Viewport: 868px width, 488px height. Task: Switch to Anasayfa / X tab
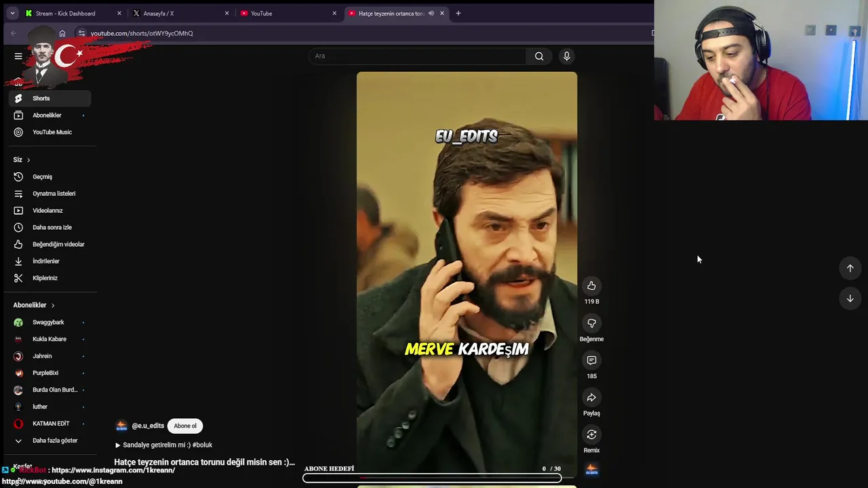180,14
